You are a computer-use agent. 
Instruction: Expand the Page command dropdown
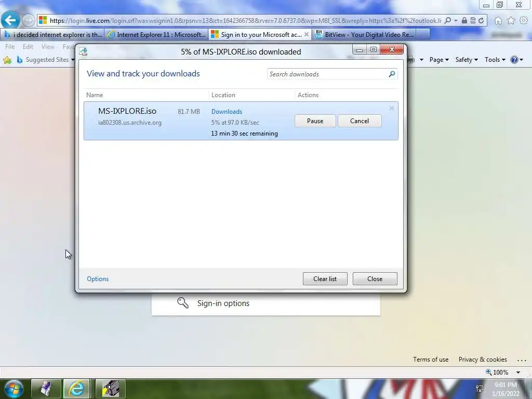click(438, 60)
